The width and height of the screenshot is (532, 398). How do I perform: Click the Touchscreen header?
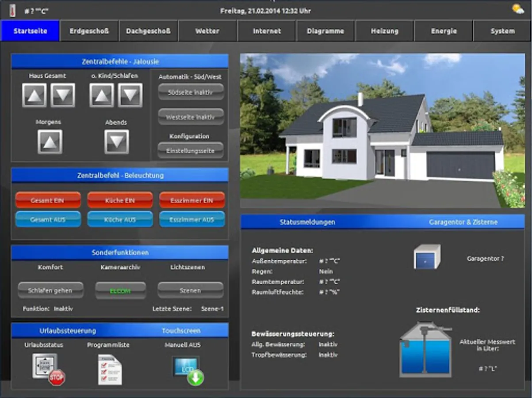[181, 330]
